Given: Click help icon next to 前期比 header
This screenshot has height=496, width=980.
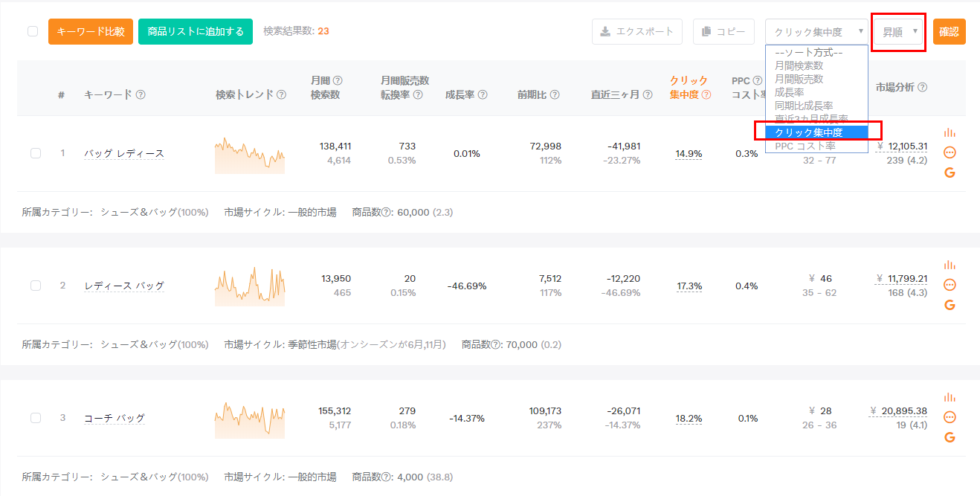Looking at the screenshot, I should [x=555, y=94].
